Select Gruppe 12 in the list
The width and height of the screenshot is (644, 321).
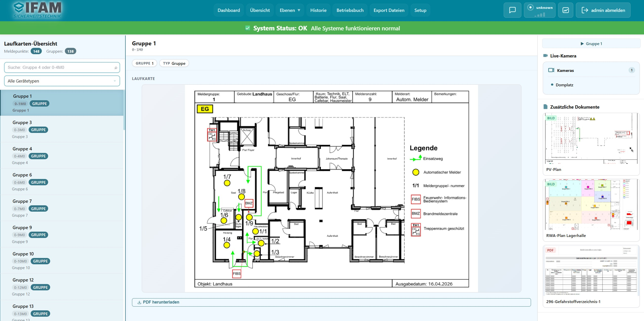[x=62, y=287]
